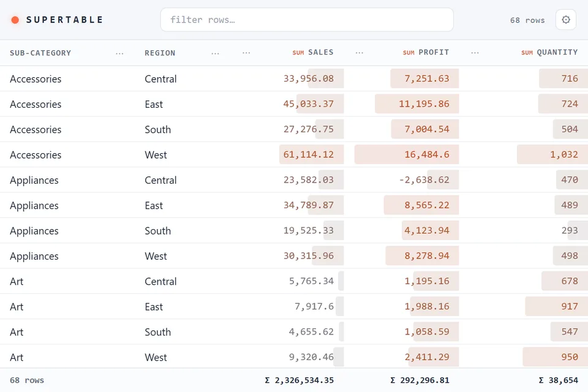Select the Art East quantity cell 917
This screenshot has height=392, width=588.
tap(569, 306)
